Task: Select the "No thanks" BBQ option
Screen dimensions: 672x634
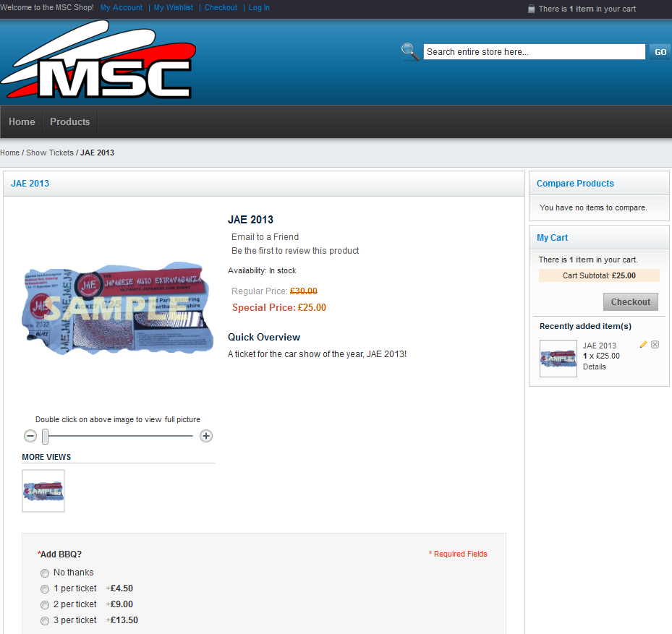Action: (45, 573)
